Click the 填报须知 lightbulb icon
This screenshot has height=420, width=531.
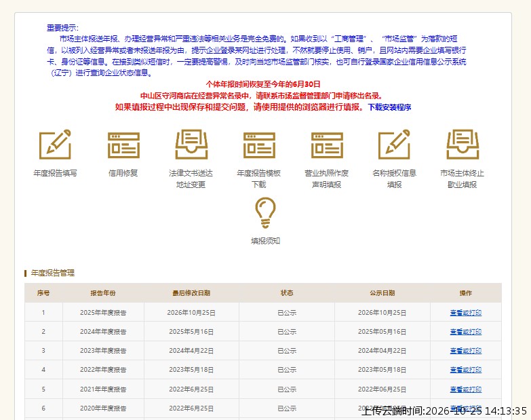(265, 212)
